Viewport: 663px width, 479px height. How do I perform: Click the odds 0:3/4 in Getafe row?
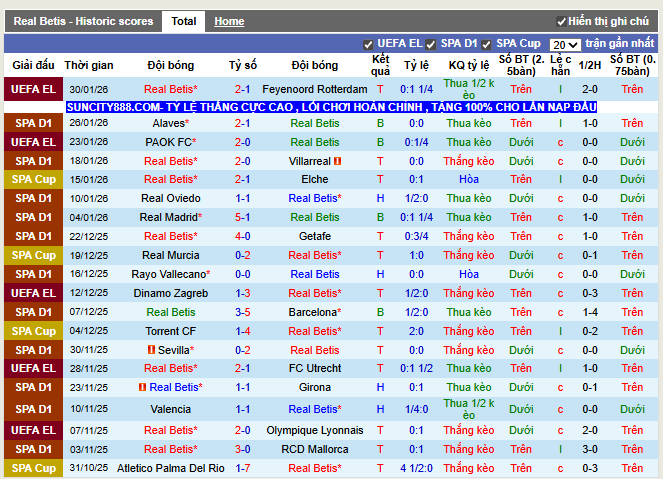[416, 236]
